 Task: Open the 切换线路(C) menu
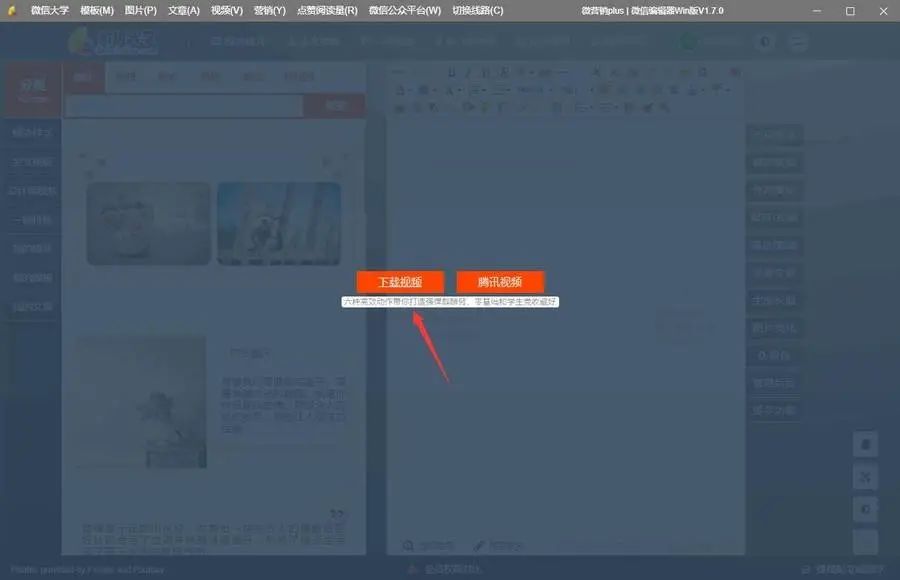pyautogui.click(x=478, y=10)
